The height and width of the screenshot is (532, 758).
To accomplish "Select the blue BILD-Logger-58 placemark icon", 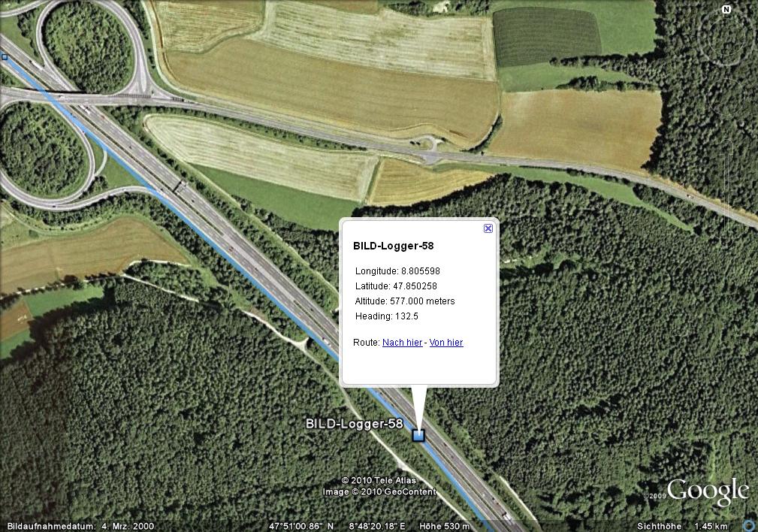I will pos(418,435).
